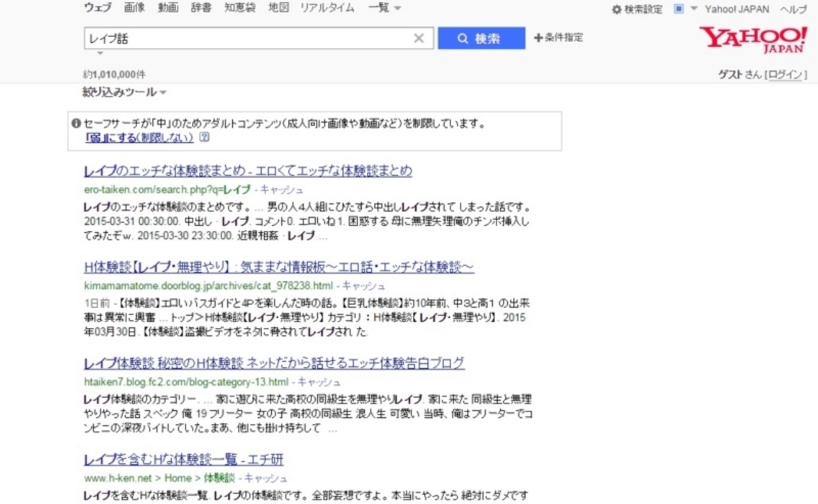Viewport: 818px width, 504px height.
Task: Click the 「弱」にする(制限しない) SafeSearch link
Action: click(x=139, y=138)
